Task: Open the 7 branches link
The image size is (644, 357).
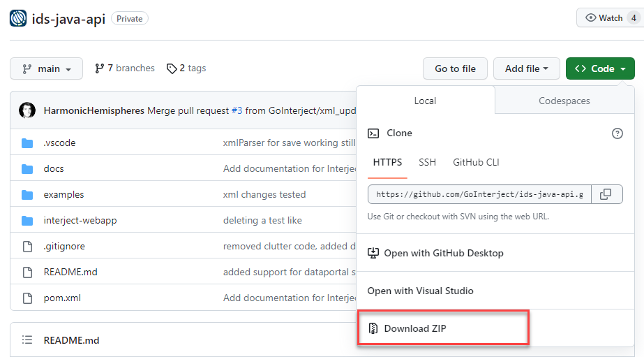Action: coord(124,68)
